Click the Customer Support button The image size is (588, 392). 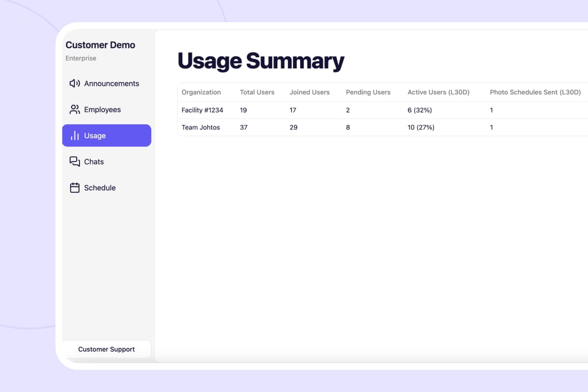click(107, 349)
